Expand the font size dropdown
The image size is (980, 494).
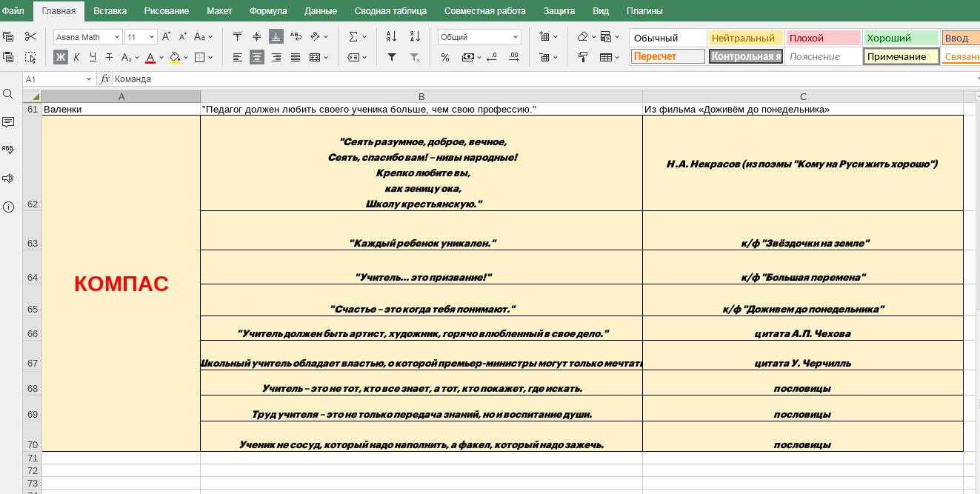(x=153, y=37)
